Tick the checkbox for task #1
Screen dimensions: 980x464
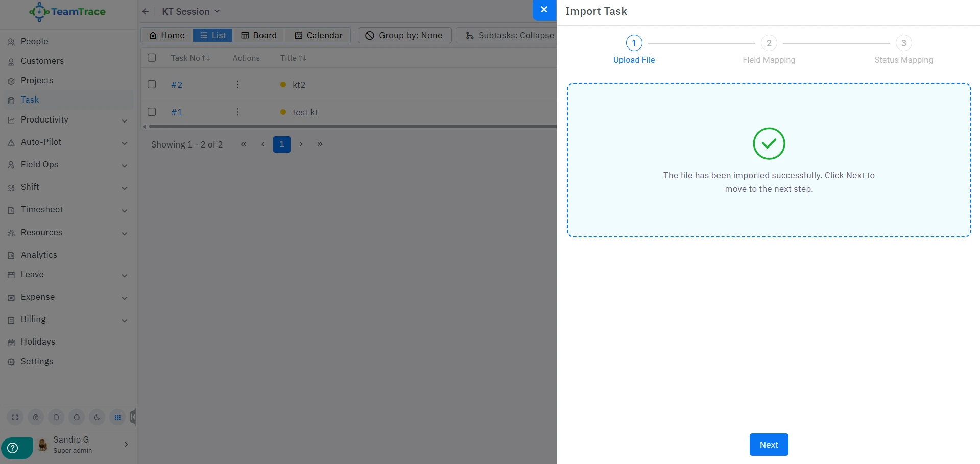tap(152, 112)
